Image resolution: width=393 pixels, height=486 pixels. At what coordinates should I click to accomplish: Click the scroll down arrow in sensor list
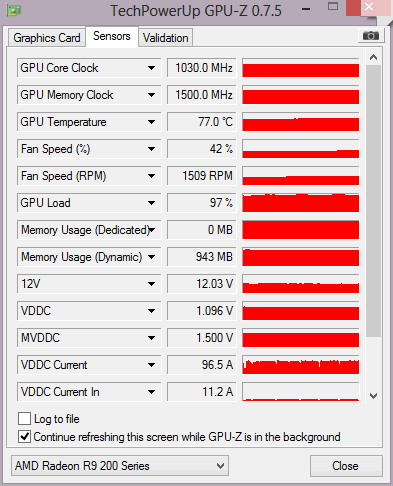(x=373, y=396)
